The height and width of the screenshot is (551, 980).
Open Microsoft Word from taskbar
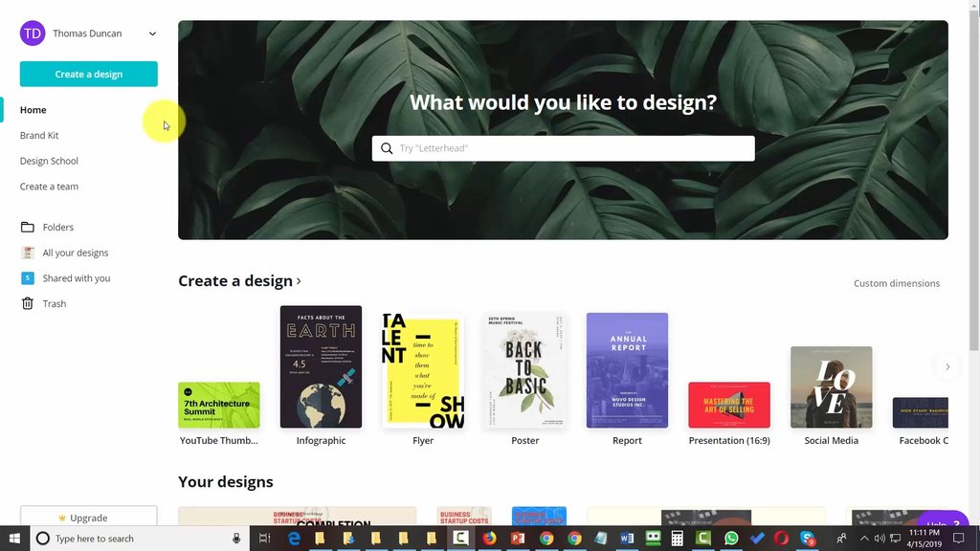coord(627,538)
